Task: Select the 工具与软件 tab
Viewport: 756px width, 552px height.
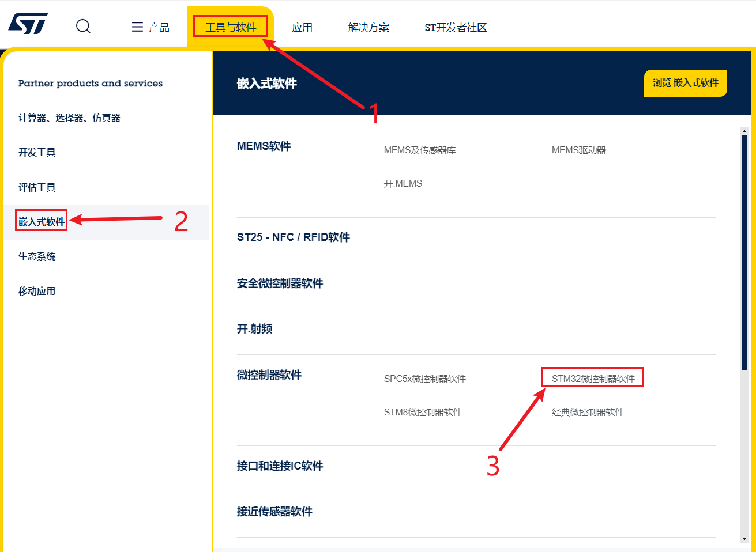Action: click(231, 27)
